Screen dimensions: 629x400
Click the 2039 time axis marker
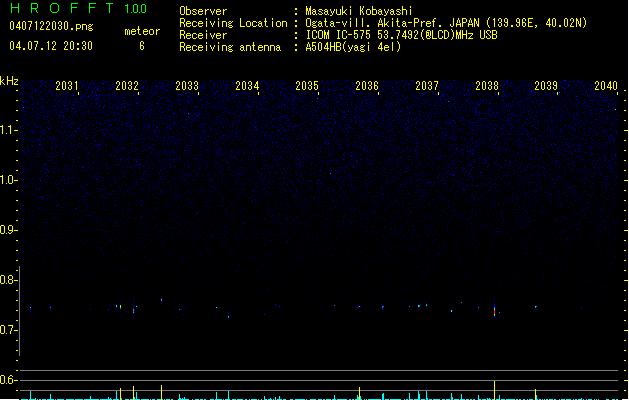pyautogui.click(x=546, y=85)
